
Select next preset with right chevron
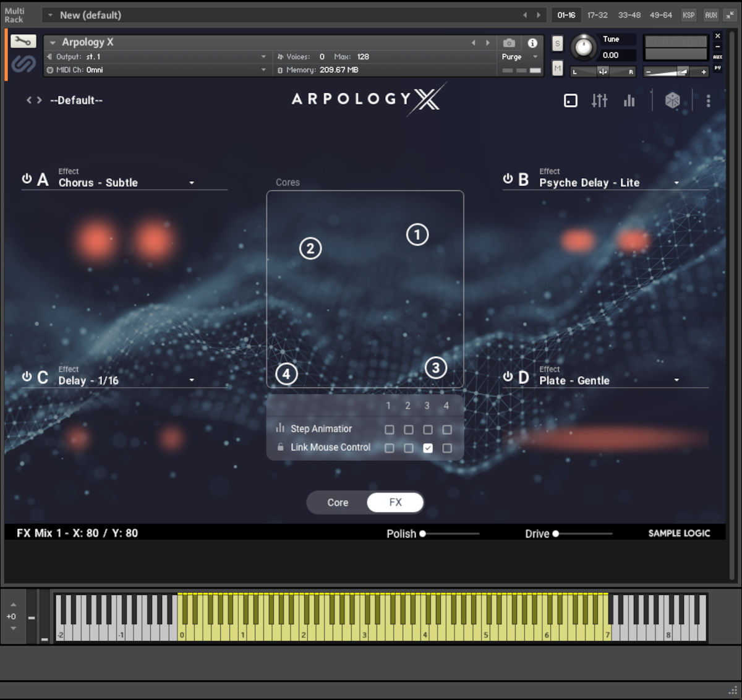pyautogui.click(x=40, y=100)
